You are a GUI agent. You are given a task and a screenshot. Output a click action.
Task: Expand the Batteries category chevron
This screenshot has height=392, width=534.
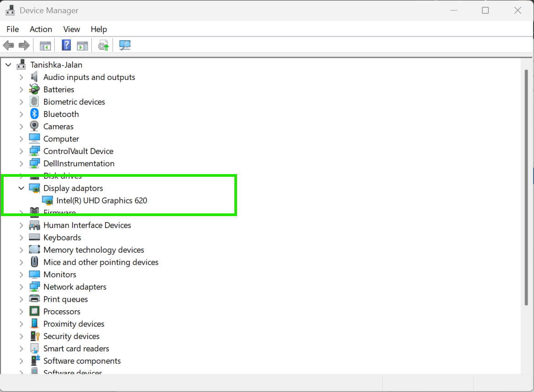[21, 90]
